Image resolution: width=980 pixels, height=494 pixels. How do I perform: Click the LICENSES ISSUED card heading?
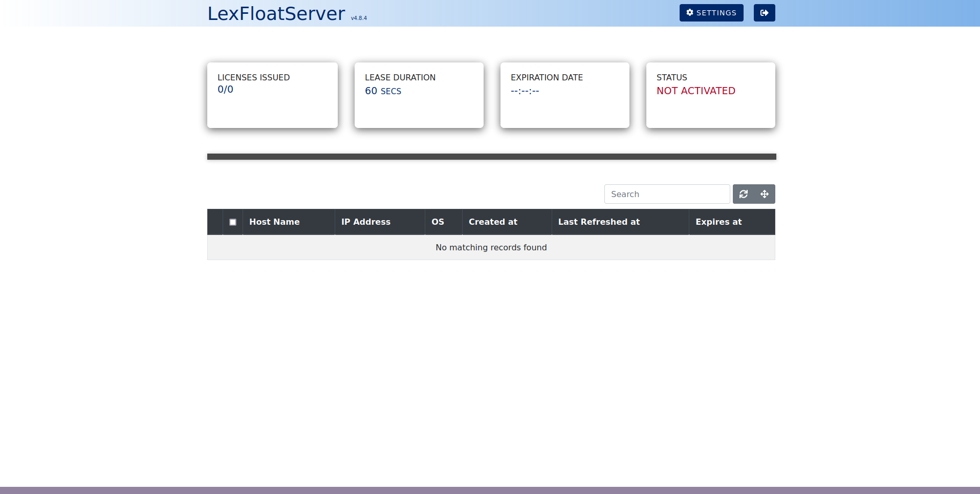pos(253,77)
